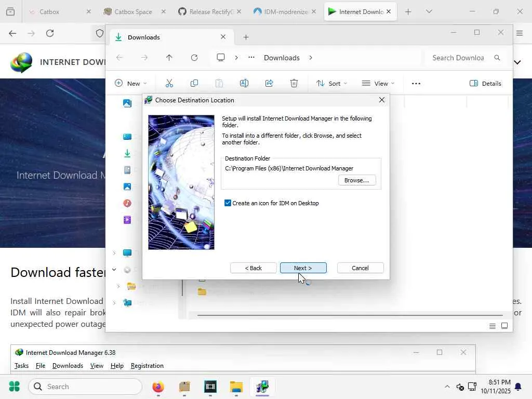Image resolution: width=532 pixels, height=399 pixels.
Task: Open Downloads in the Explorer sidebar
Action: tap(127, 153)
